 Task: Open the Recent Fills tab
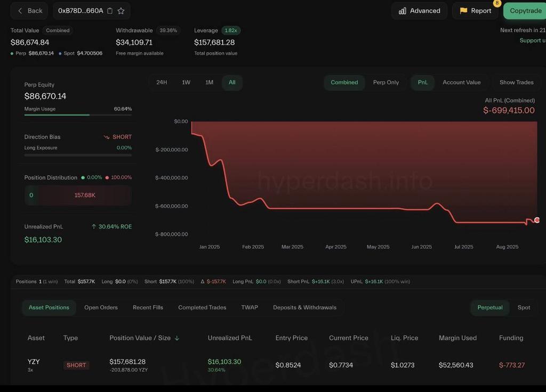148,307
